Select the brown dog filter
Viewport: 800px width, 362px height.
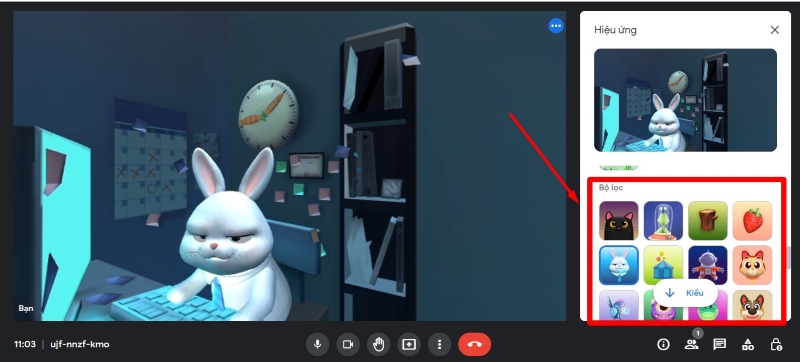click(x=753, y=305)
